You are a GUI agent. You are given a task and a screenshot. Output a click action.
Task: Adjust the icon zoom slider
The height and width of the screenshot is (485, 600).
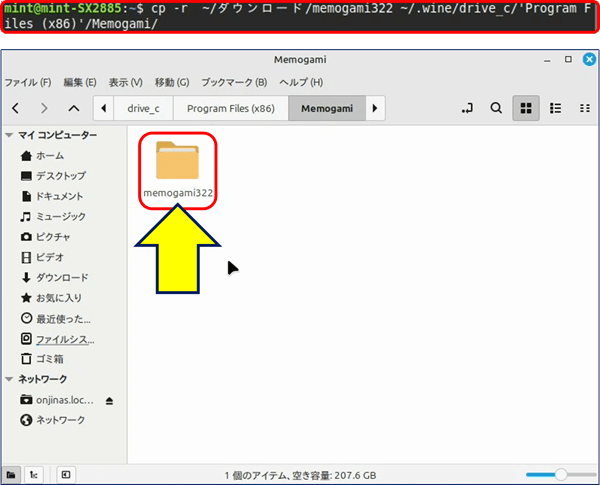[x=561, y=475]
